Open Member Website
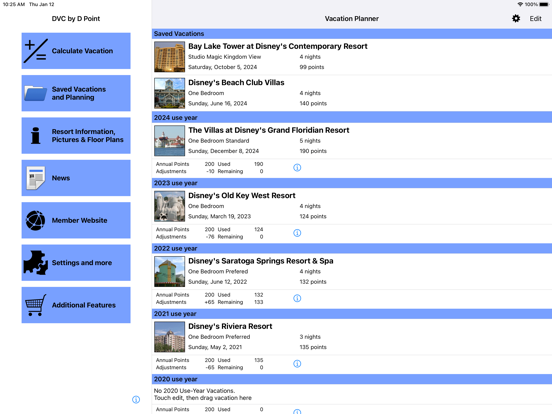 click(76, 220)
